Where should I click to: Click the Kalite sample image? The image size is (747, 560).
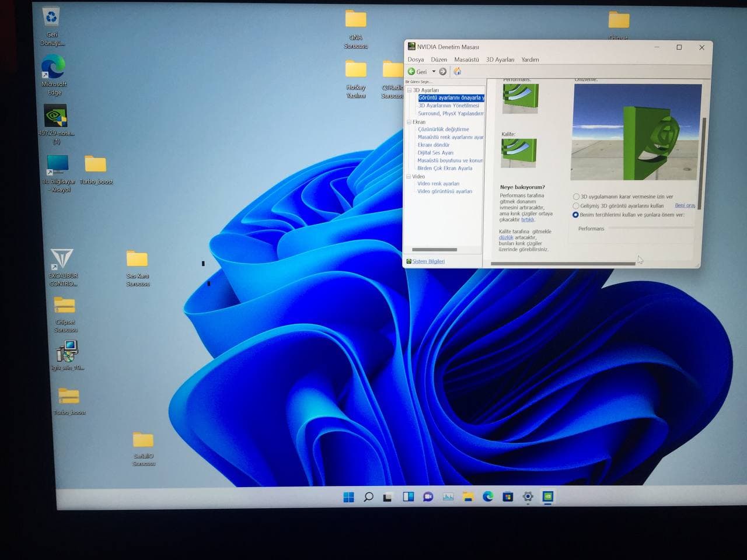pos(519,153)
